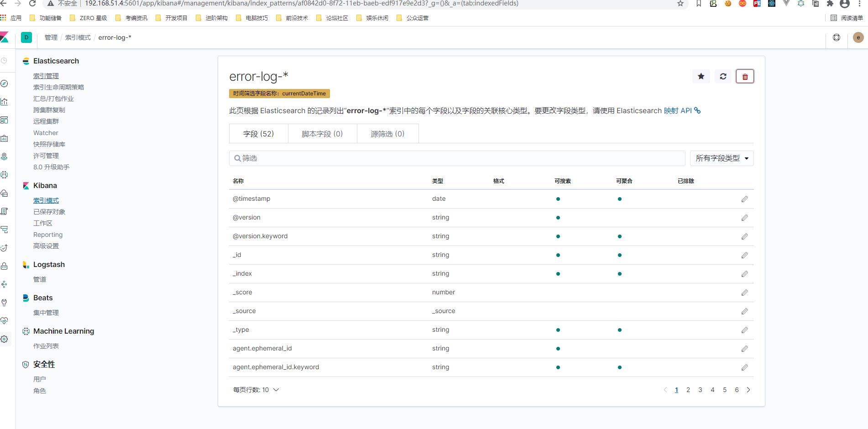Open Stack Monitoring heartbeat icon
Viewport: 868px width, 429px height.
[x=4, y=321]
